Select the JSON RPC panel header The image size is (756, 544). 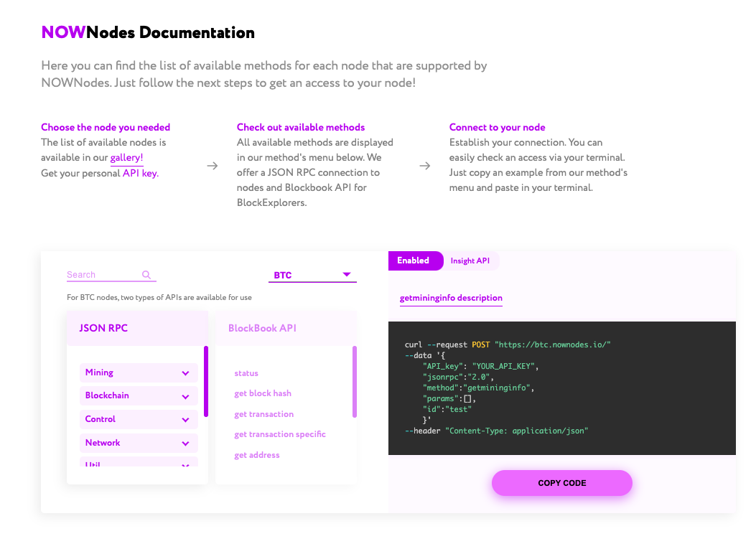[x=137, y=328]
